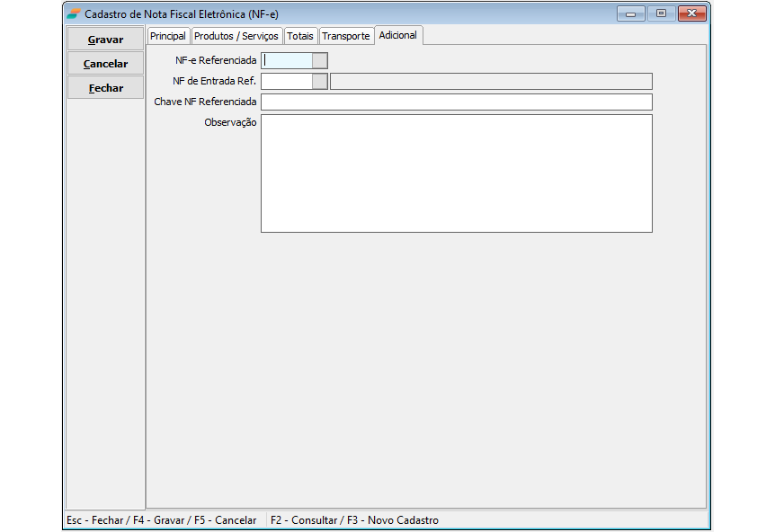The width and height of the screenshot is (775, 532).
Task: Click the Cancelar button
Action: click(105, 64)
